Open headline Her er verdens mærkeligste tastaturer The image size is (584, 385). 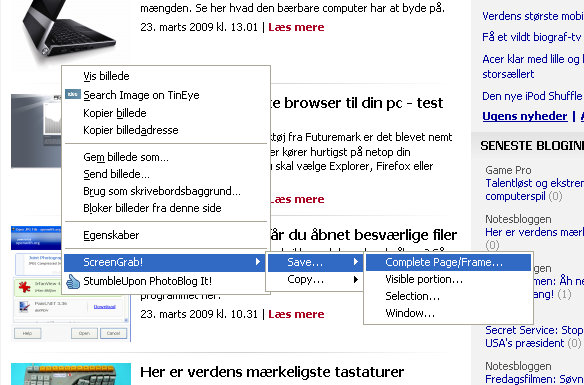click(272, 372)
